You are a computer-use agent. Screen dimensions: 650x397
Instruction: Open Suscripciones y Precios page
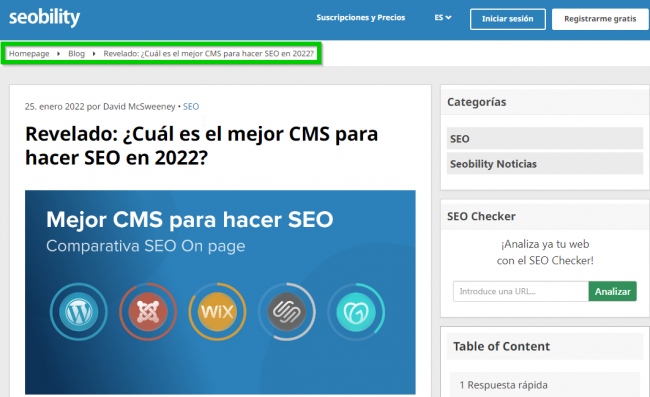point(361,17)
